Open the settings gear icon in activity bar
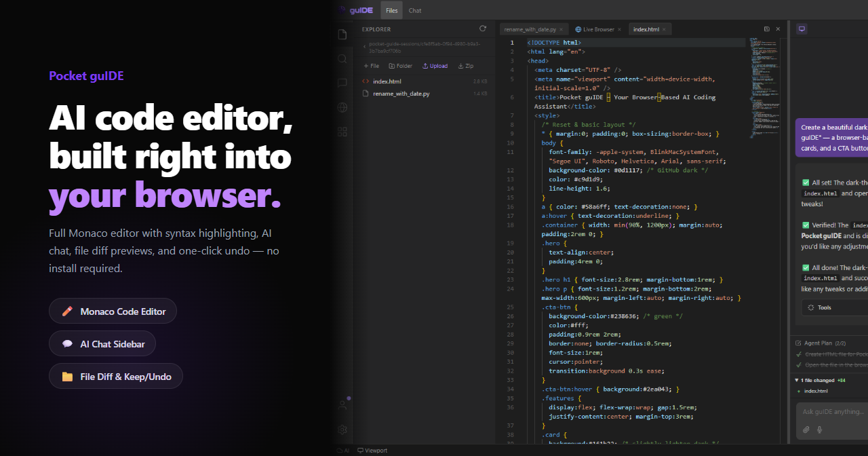 tap(342, 430)
